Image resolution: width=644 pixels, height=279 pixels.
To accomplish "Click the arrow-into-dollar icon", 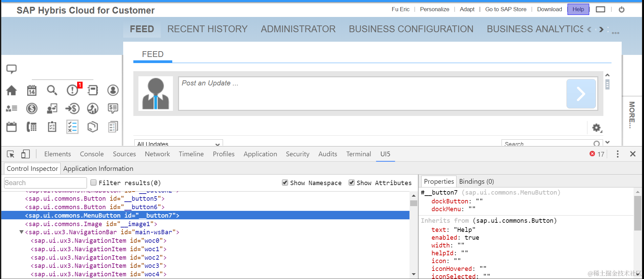I will click(72, 108).
